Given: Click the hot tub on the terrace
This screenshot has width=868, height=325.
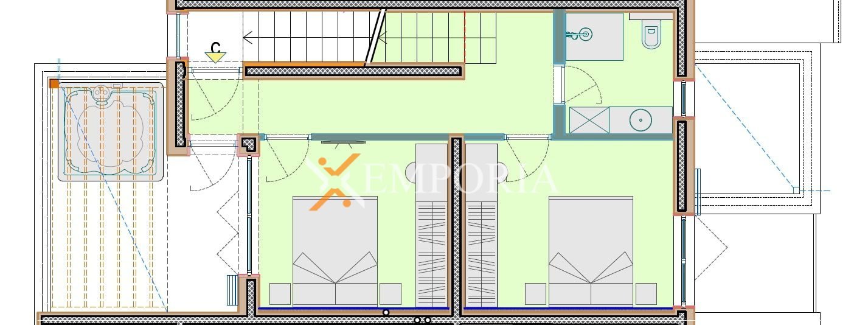Looking at the screenshot, I should tap(111, 131).
